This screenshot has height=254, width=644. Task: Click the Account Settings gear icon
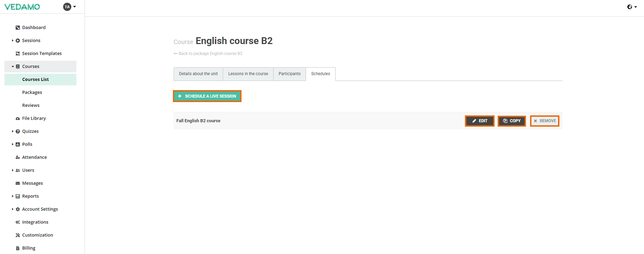[x=18, y=209]
